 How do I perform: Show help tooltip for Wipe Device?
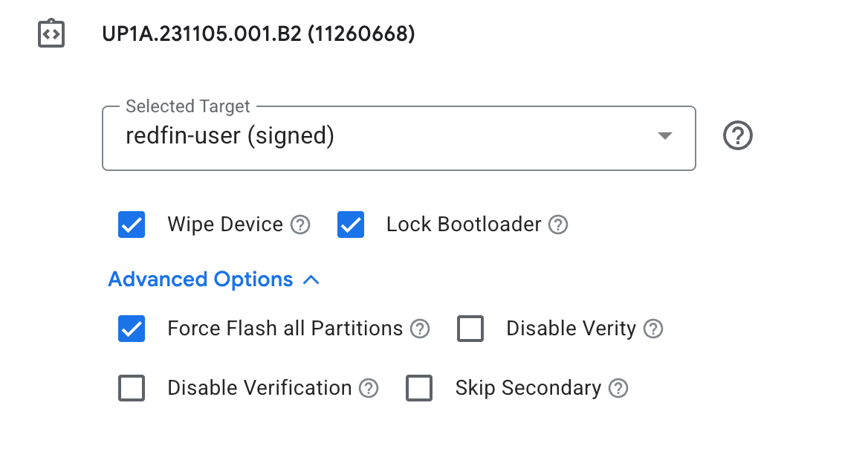click(300, 225)
